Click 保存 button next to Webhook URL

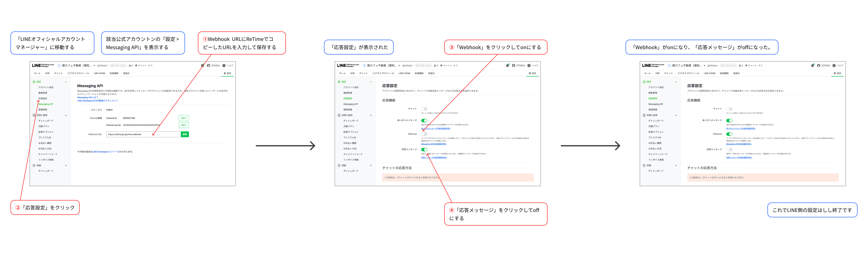point(185,134)
